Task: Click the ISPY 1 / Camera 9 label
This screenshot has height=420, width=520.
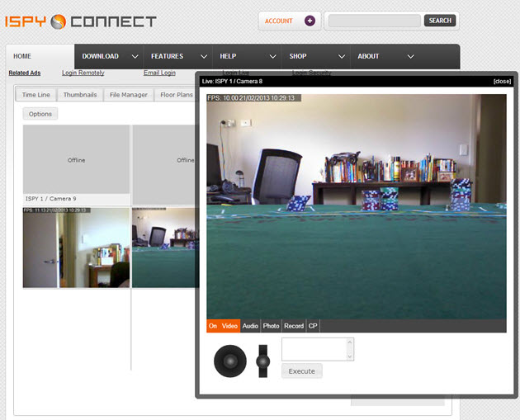Action: tap(50, 199)
